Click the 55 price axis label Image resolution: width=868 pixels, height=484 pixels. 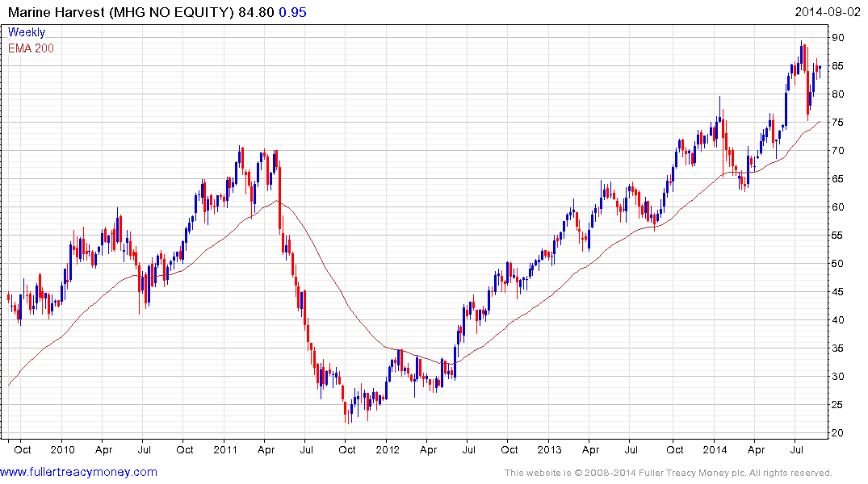point(838,235)
